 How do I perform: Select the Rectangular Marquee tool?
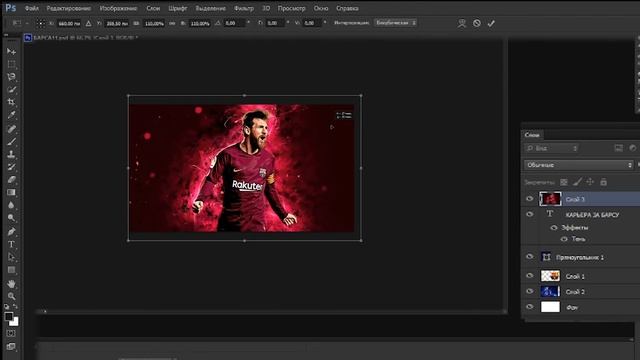[11, 64]
